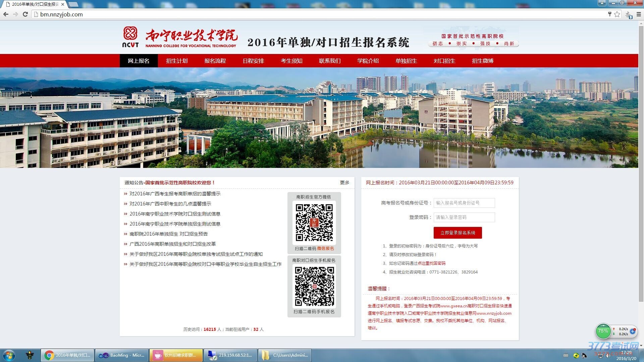644x362 pixels.
Task: Click the NCVT college logo
Action: [130, 37]
